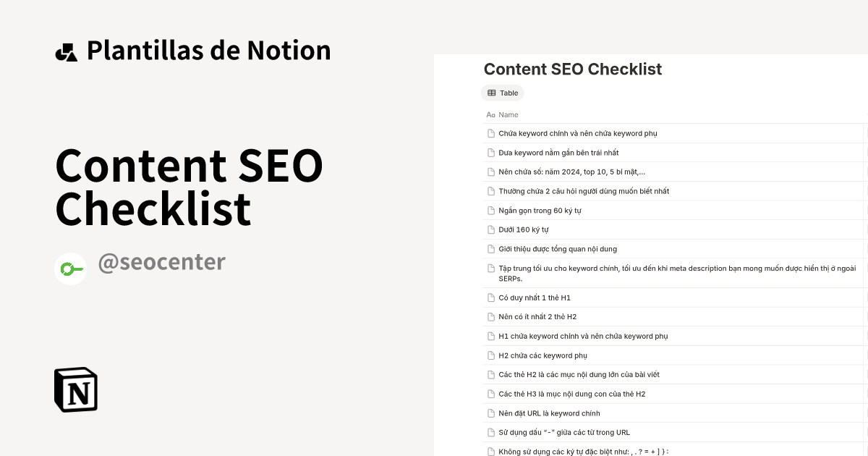Screen dimensions: 868x456
Task: Click the Plantillas de Notion logo icon
Action: coord(67,51)
